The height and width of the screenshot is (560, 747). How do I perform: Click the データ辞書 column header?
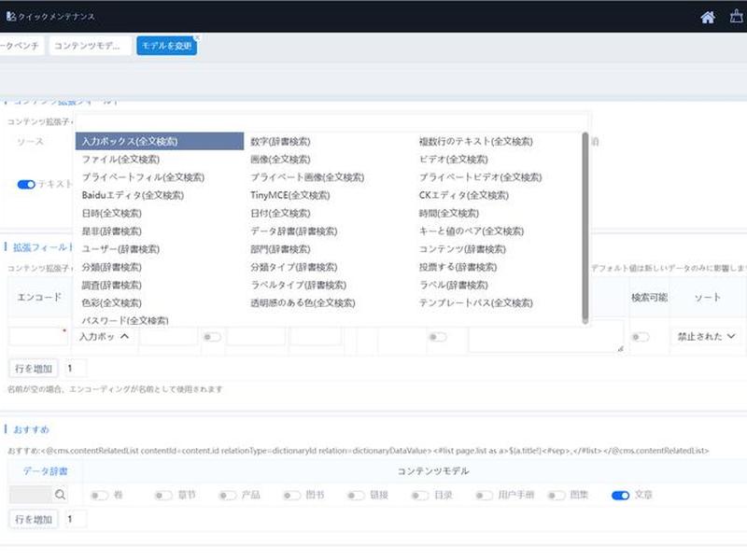pyautogui.click(x=45, y=471)
